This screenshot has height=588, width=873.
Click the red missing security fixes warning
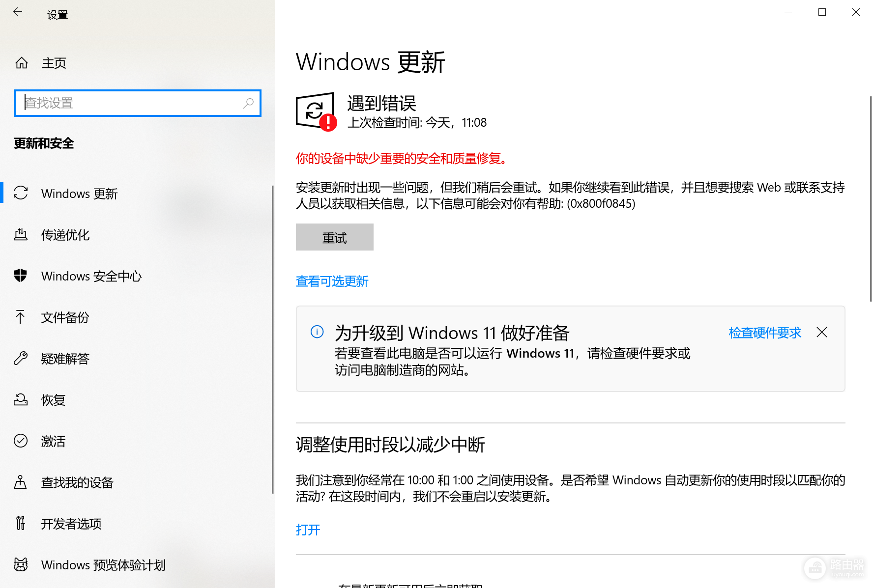pyautogui.click(x=402, y=158)
